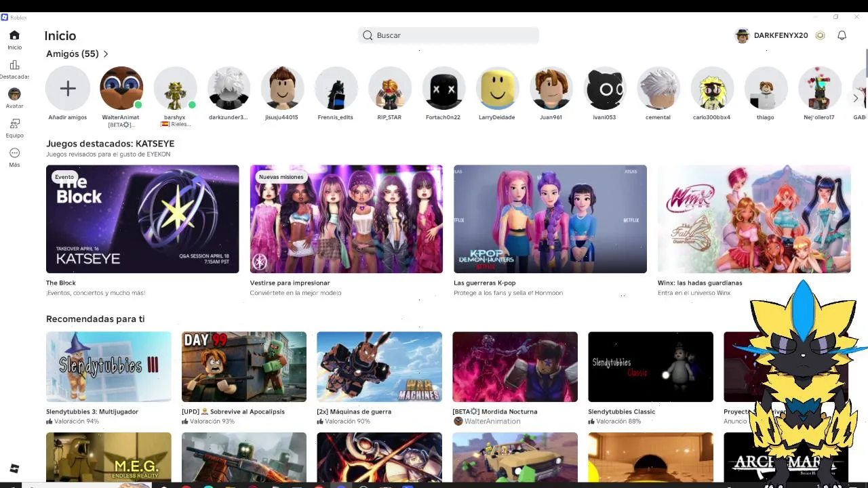868x488 pixels.
Task: Open friend Frennis_edits avatar
Action: (x=336, y=88)
